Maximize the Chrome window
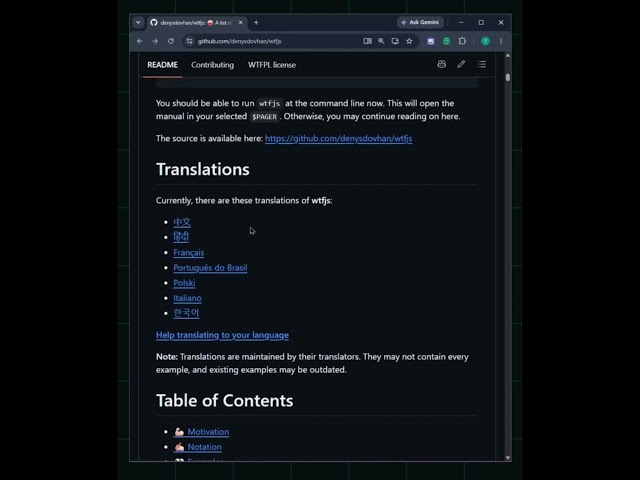This screenshot has width=640, height=480. 481,22
